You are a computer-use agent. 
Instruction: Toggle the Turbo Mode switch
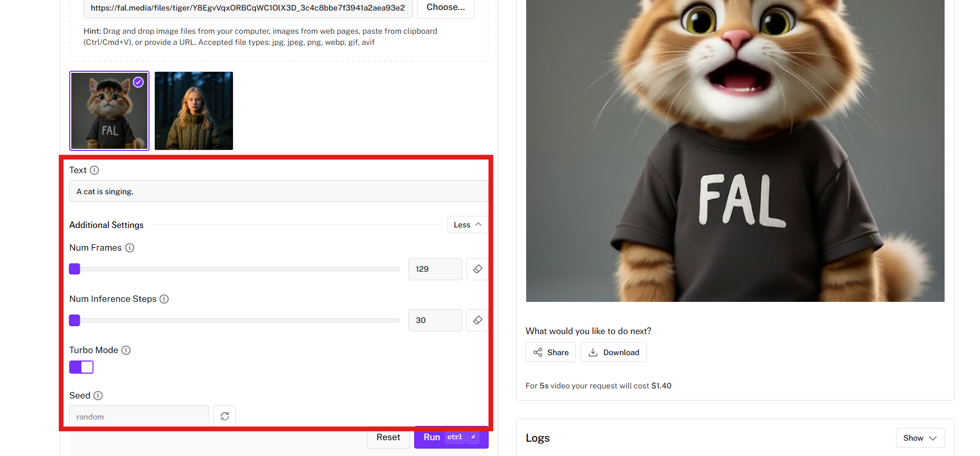(81, 367)
